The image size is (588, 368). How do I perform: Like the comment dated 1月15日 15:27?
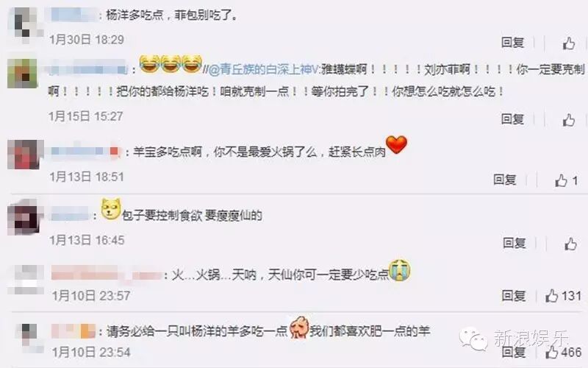pos(568,120)
